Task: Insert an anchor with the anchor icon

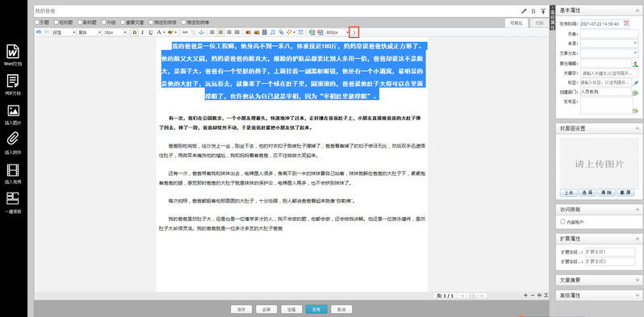Action: click(x=201, y=32)
